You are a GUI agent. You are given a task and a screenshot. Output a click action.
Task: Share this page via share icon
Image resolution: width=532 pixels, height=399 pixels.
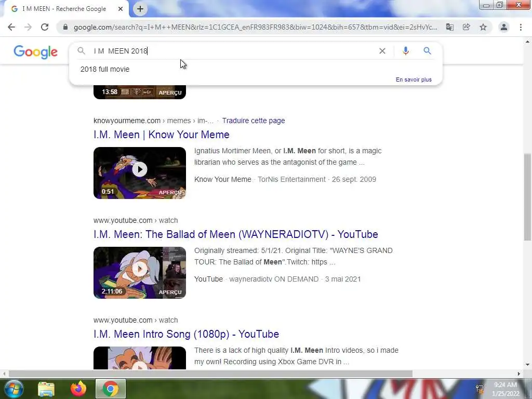[x=467, y=27]
